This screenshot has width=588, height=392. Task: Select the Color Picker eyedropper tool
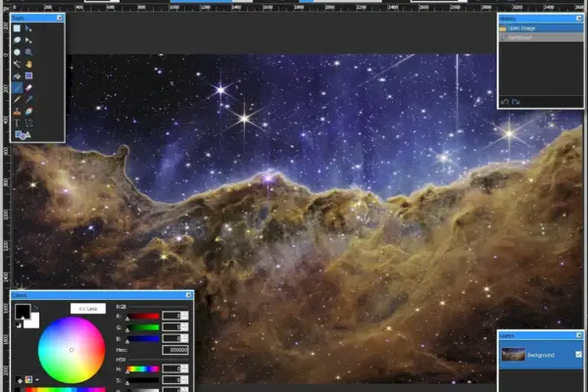pyautogui.click(x=28, y=100)
